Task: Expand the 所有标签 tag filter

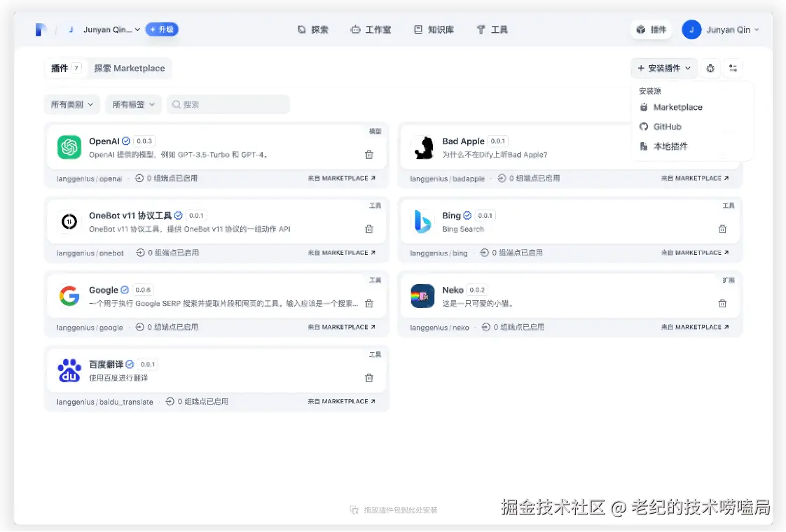Action: (133, 104)
